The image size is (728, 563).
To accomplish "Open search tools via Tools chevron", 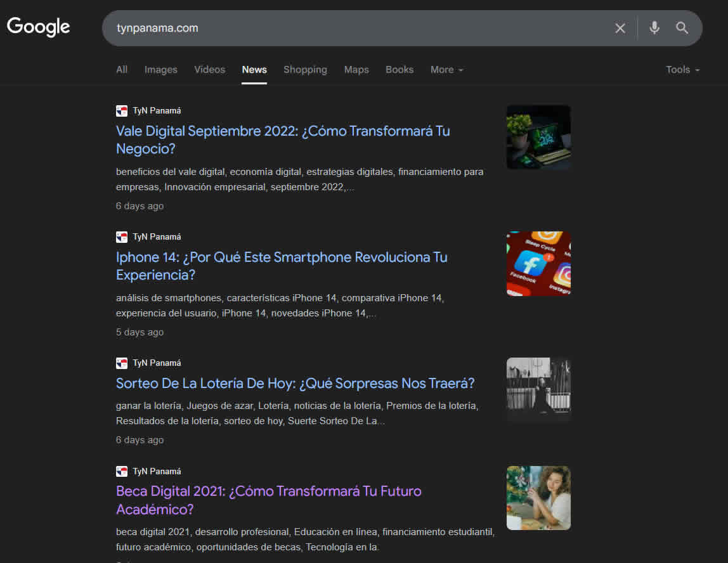I will (x=698, y=71).
